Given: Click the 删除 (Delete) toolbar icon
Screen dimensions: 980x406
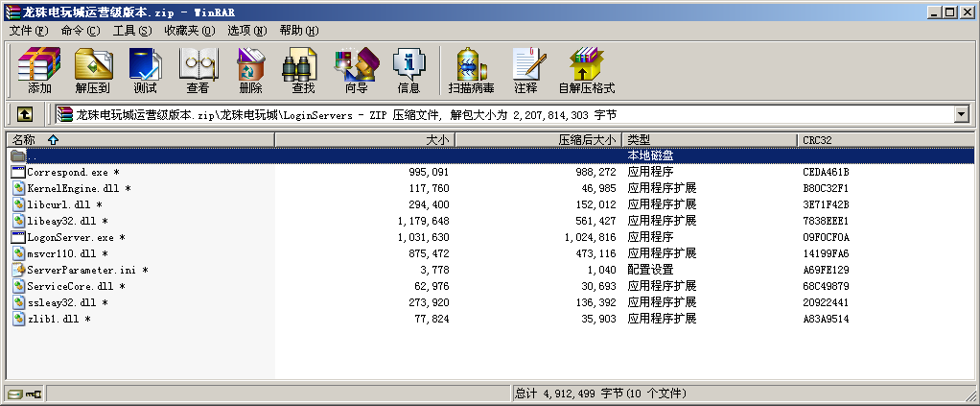Looking at the screenshot, I should tap(250, 71).
